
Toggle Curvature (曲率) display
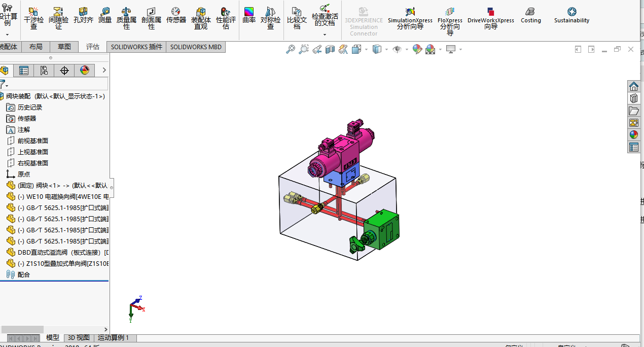click(249, 16)
